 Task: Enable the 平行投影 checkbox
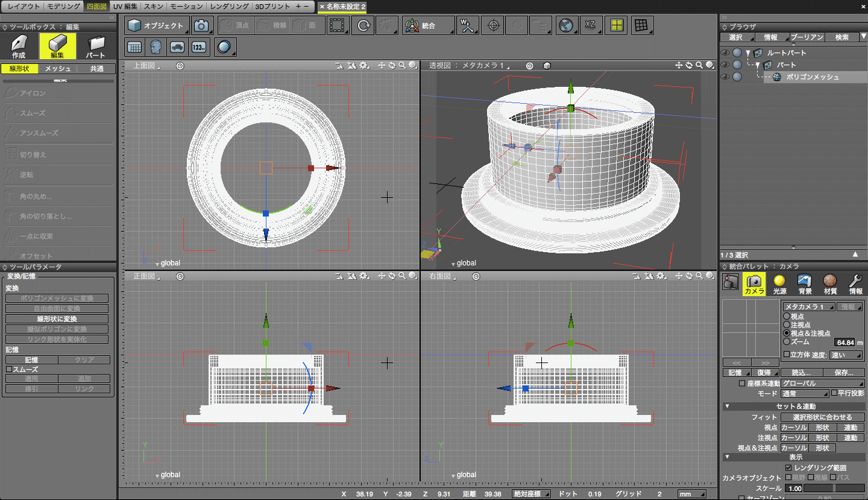pyautogui.click(x=834, y=393)
